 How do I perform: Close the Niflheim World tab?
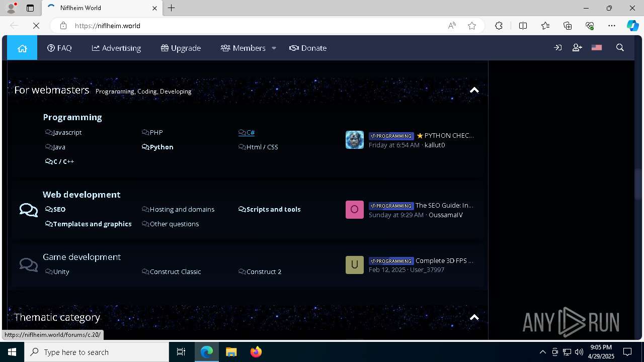[155, 8]
